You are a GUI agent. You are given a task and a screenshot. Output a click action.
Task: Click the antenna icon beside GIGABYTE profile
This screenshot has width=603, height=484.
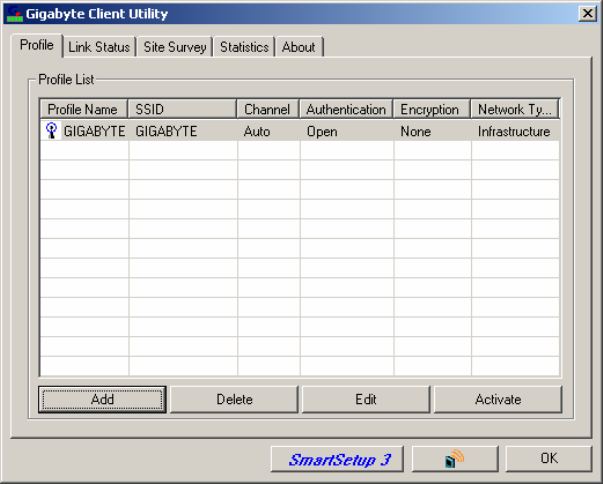[51, 131]
